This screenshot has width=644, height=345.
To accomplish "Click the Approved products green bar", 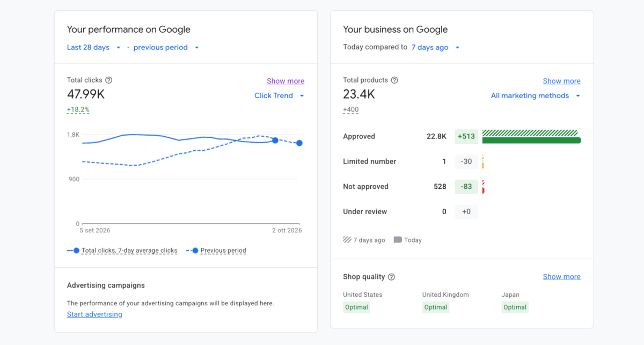I will coord(531,141).
